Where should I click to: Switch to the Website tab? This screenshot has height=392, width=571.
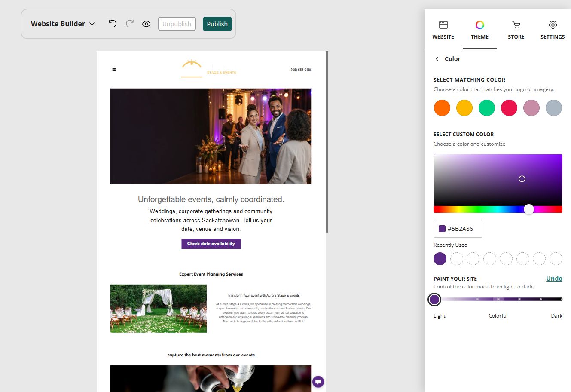[443, 30]
